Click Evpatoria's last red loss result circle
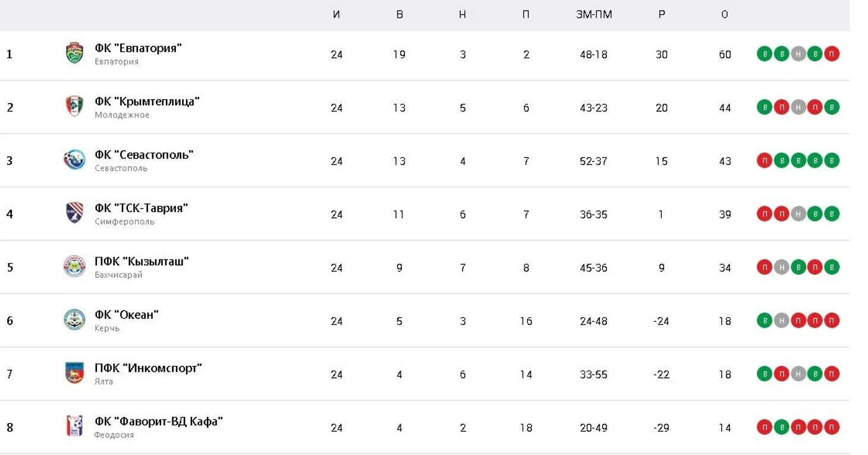This screenshot has height=455, width=868. coord(832,54)
